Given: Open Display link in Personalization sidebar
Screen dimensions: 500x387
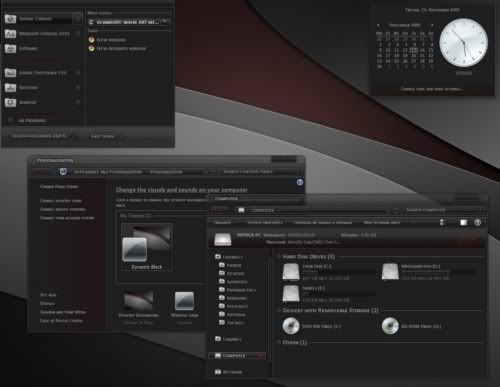Looking at the screenshot, I should 47,304.
